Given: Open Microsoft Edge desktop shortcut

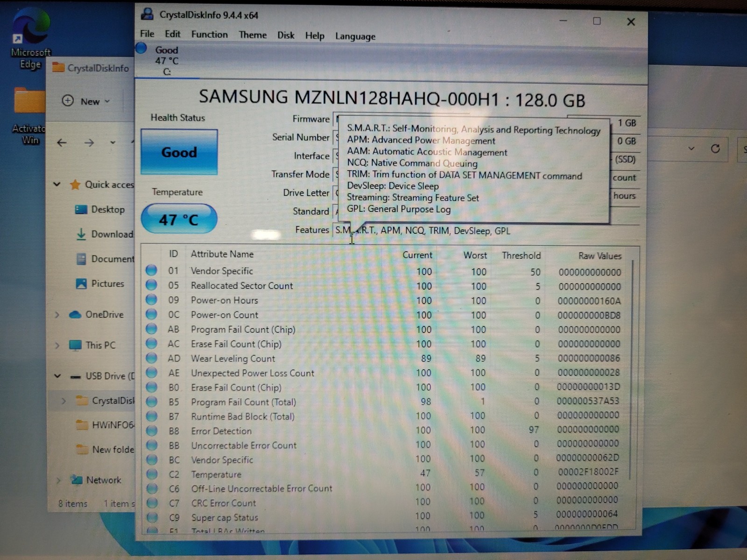Looking at the screenshot, I should click(31, 40).
